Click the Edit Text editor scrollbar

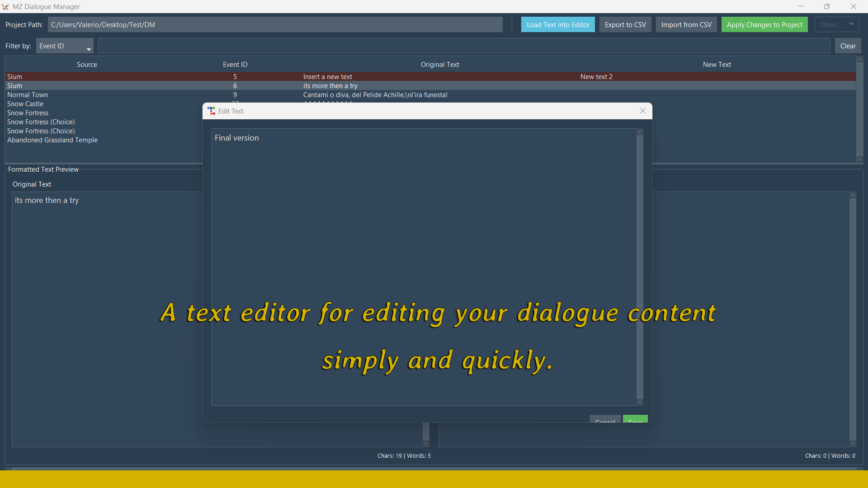click(639, 267)
